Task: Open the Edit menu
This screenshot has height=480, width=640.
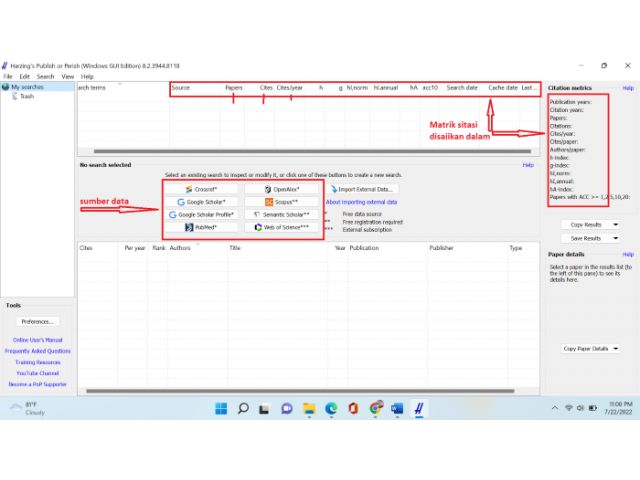Action: (x=24, y=76)
